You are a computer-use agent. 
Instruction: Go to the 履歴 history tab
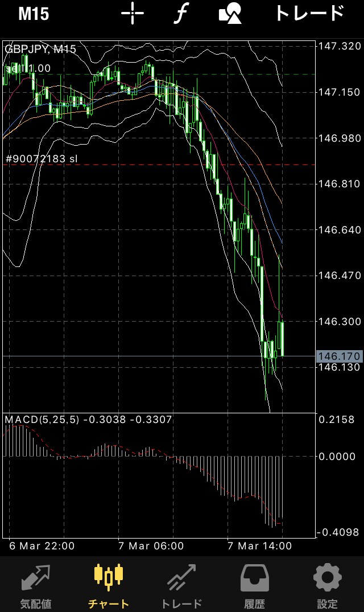tap(254, 586)
